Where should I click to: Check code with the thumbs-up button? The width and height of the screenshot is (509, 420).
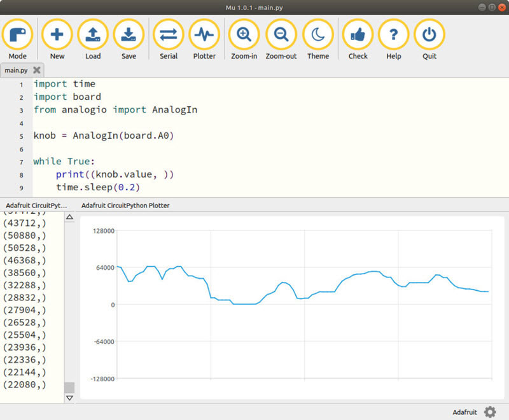[358, 35]
